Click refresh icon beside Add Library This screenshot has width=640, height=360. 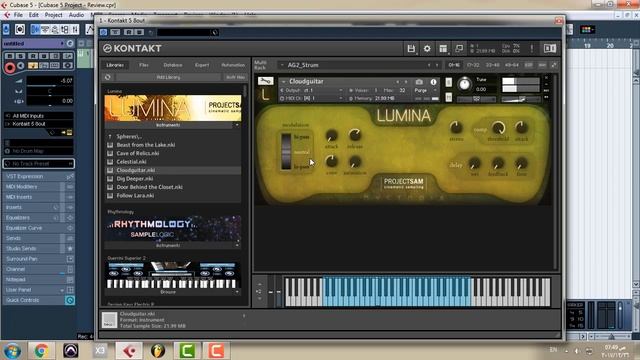point(108,77)
